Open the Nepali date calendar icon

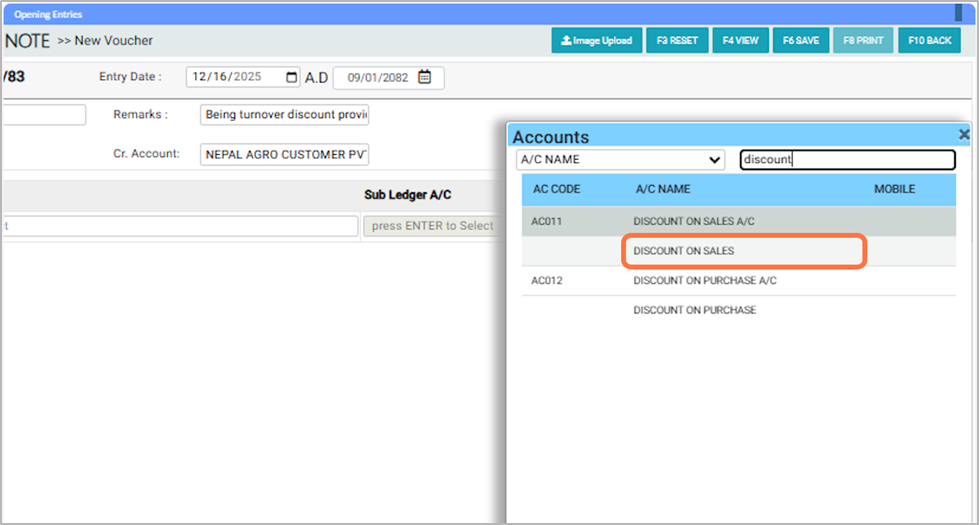coord(425,78)
